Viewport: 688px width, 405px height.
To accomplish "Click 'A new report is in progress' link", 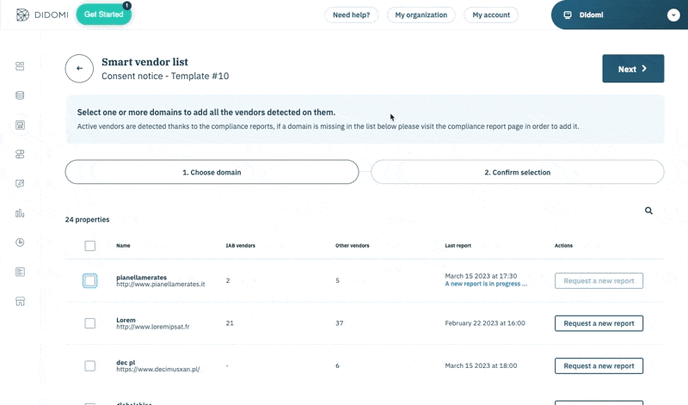I will (x=486, y=284).
